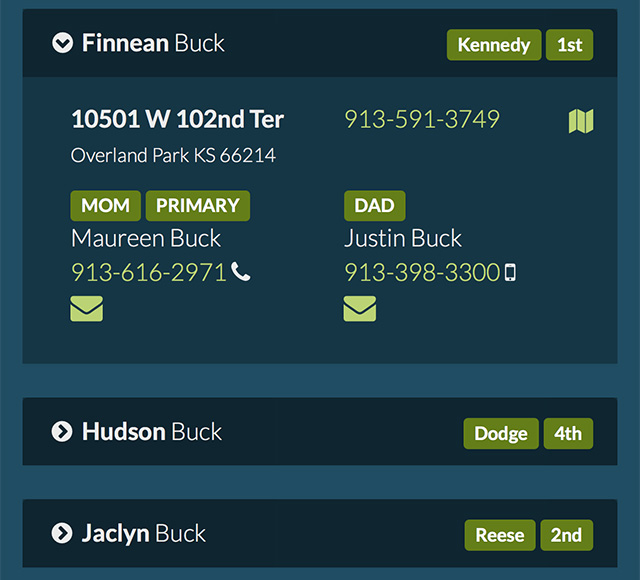Click the 1st grade badge
640x580 pixels.
(569, 45)
